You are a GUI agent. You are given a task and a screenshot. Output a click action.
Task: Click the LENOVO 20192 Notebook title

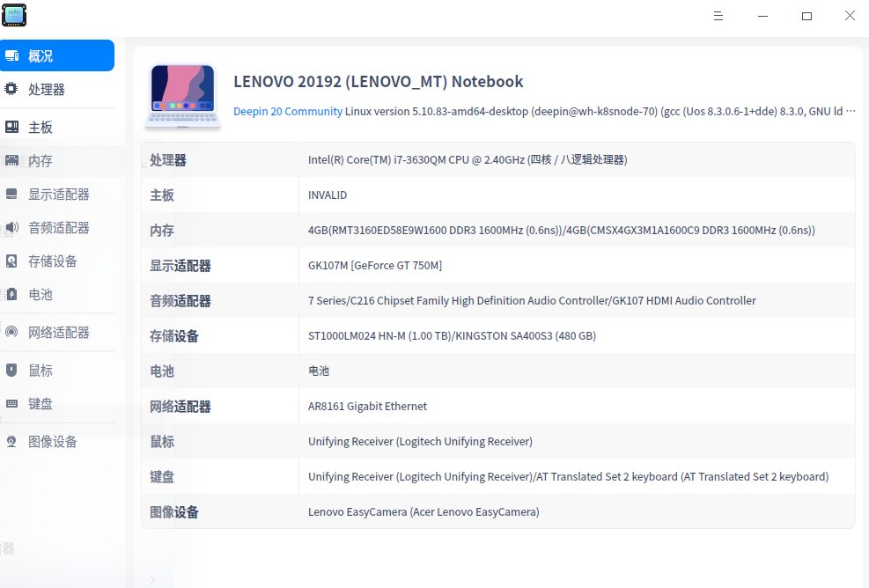[x=378, y=82]
